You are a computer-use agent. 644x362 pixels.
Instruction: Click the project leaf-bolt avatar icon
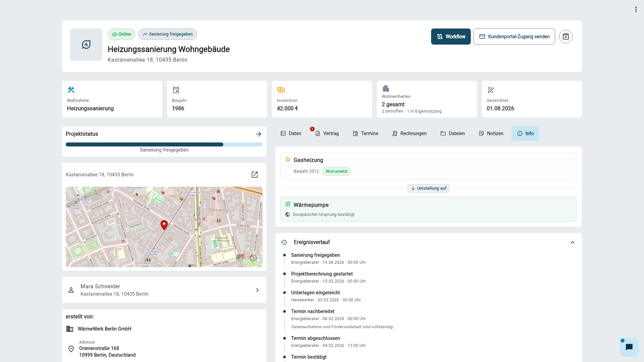[x=86, y=45]
